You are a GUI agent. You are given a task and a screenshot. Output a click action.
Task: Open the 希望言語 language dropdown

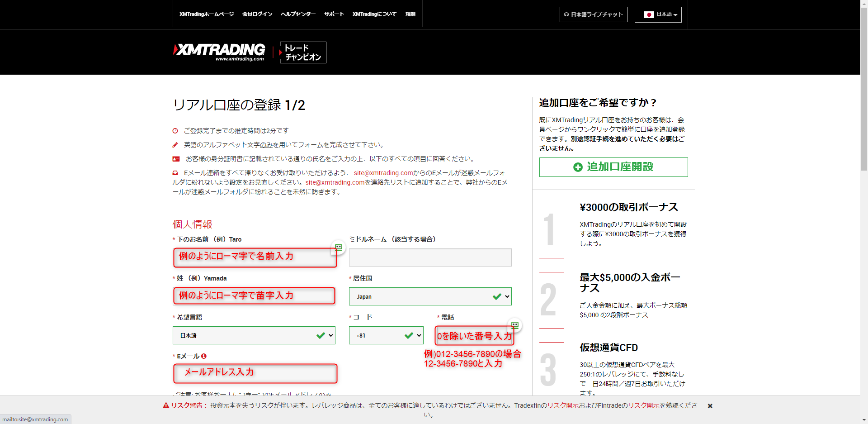pyautogui.click(x=254, y=335)
